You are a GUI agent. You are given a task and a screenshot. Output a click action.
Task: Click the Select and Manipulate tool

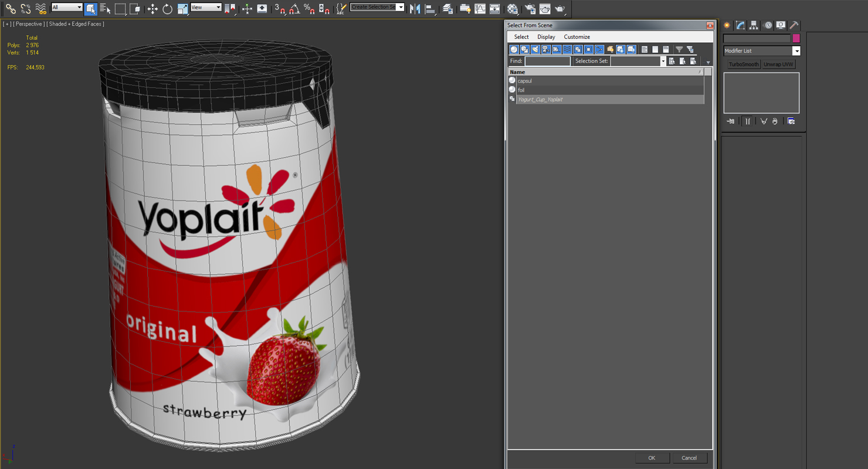coord(247,9)
